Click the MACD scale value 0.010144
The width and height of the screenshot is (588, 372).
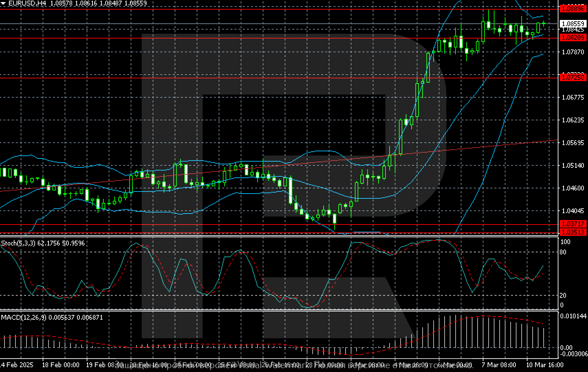coord(573,316)
